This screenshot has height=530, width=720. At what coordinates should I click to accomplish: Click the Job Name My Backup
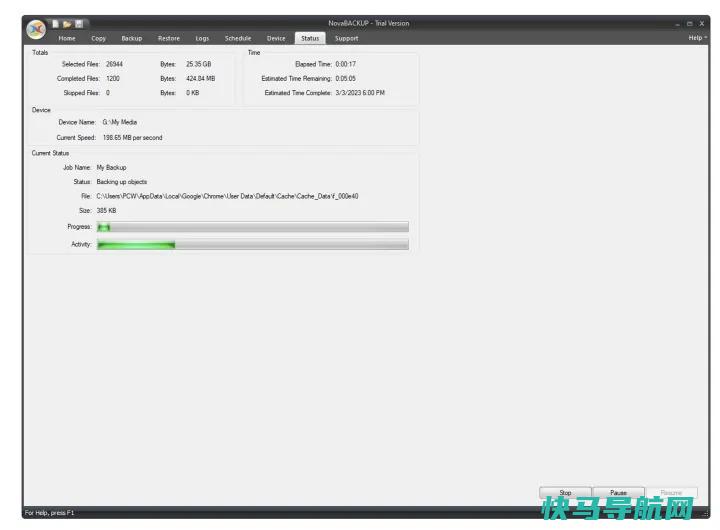click(111, 168)
